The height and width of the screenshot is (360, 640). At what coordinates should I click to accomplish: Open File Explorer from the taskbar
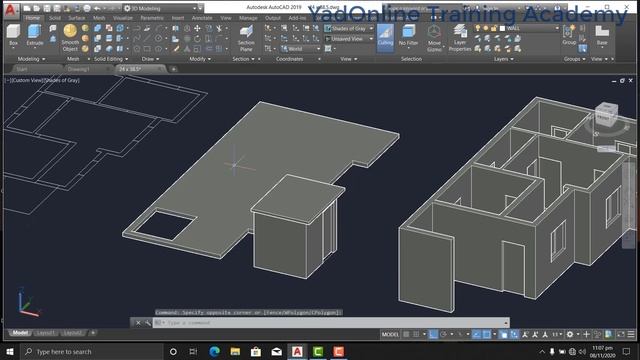[235, 351]
